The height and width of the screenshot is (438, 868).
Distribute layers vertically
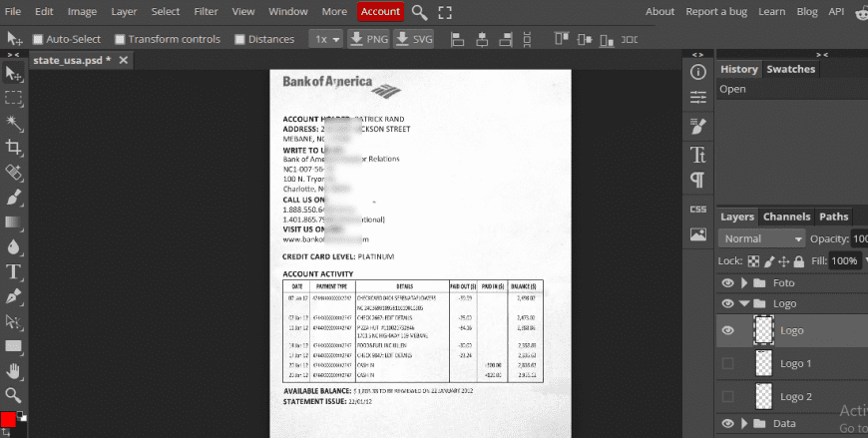coord(527,39)
